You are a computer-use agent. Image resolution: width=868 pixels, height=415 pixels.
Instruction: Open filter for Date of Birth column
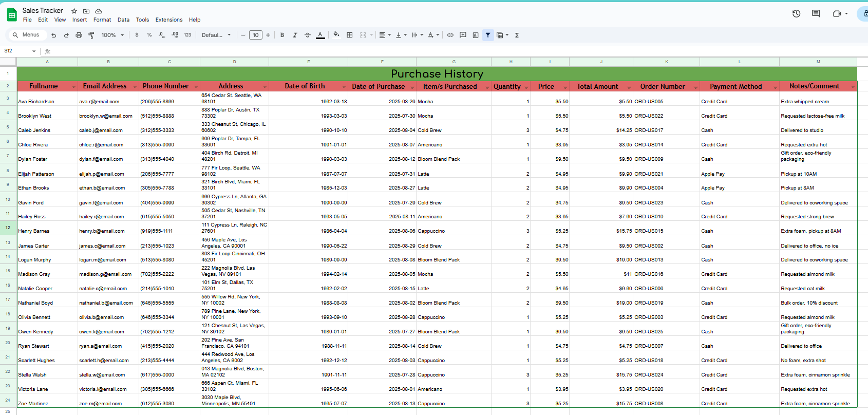tap(344, 86)
